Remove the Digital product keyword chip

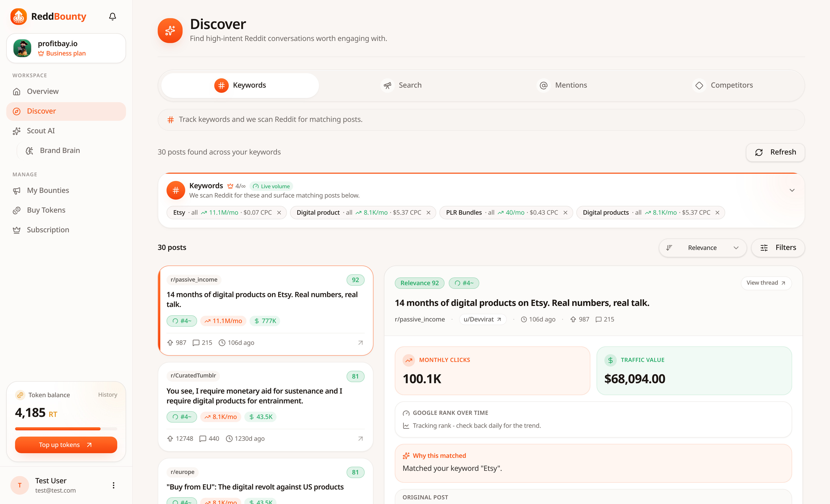coord(428,213)
